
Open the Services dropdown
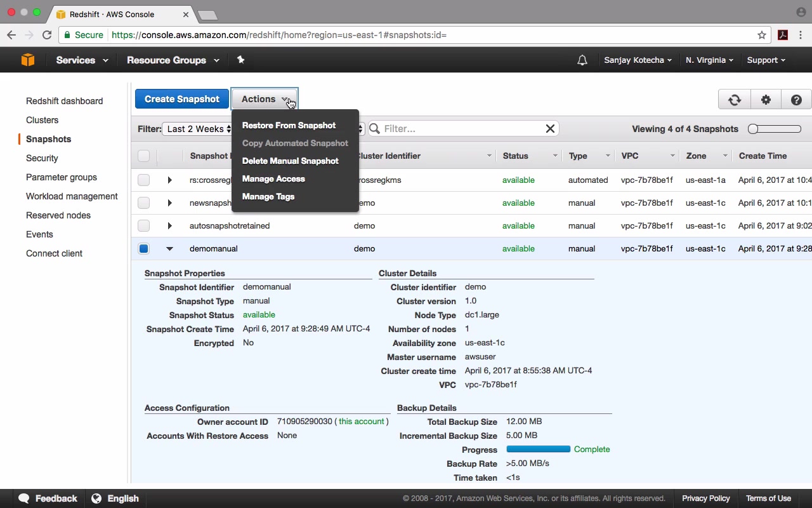[82, 60]
